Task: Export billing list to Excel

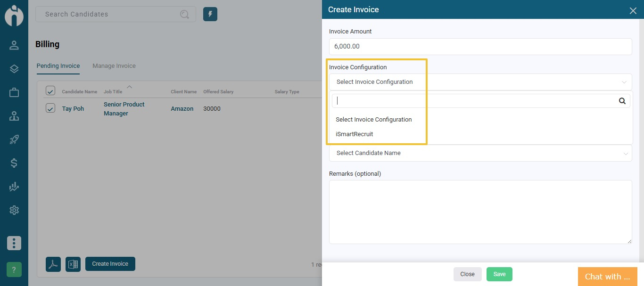Action: click(73, 264)
